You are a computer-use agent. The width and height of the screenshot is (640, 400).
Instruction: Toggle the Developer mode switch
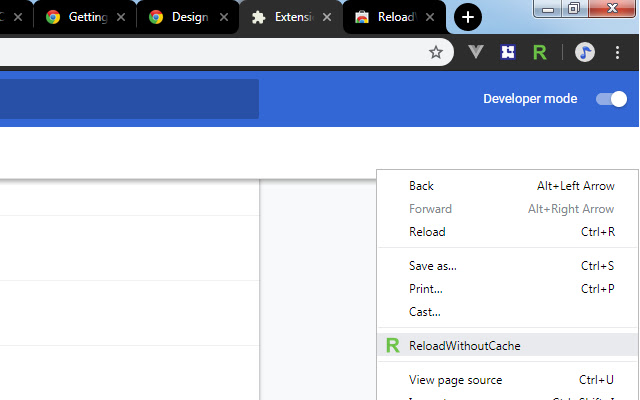(x=611, y=98)
